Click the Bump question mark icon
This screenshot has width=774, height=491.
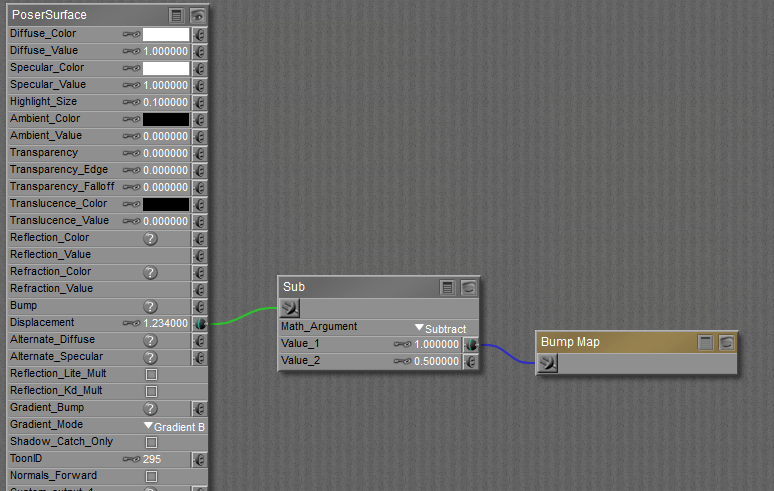pyautogui.click(x=151, y=306)
